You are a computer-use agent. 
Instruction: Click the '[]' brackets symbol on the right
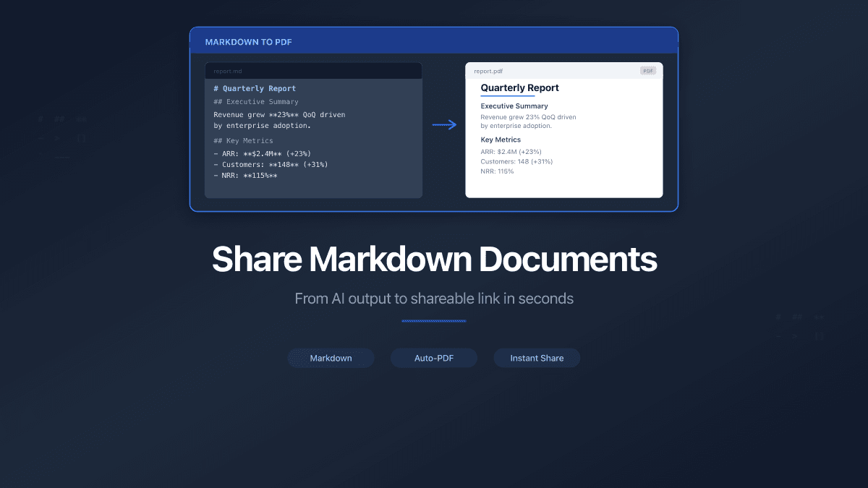820,336
